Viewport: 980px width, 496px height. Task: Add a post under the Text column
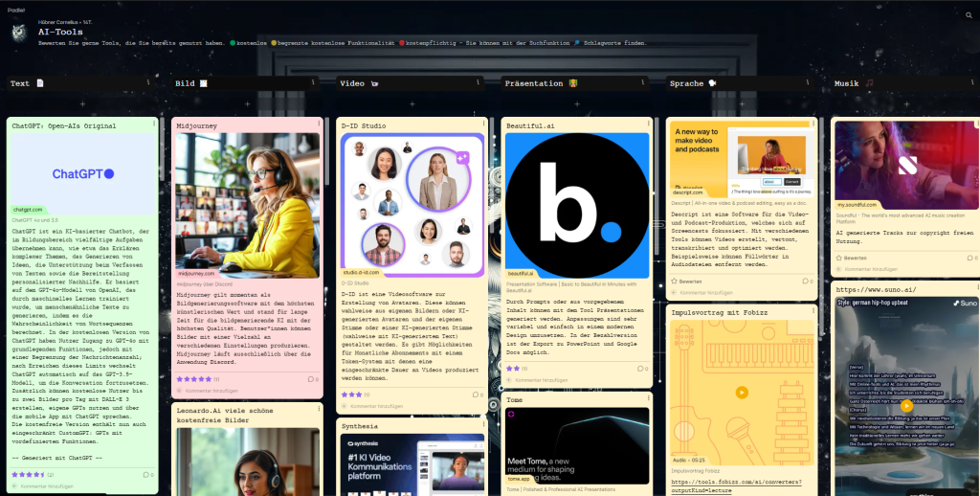coord(82,103)
